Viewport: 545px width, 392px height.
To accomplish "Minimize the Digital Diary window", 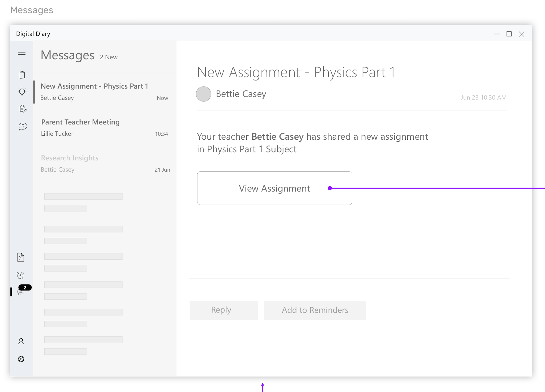I will (497, 34).
